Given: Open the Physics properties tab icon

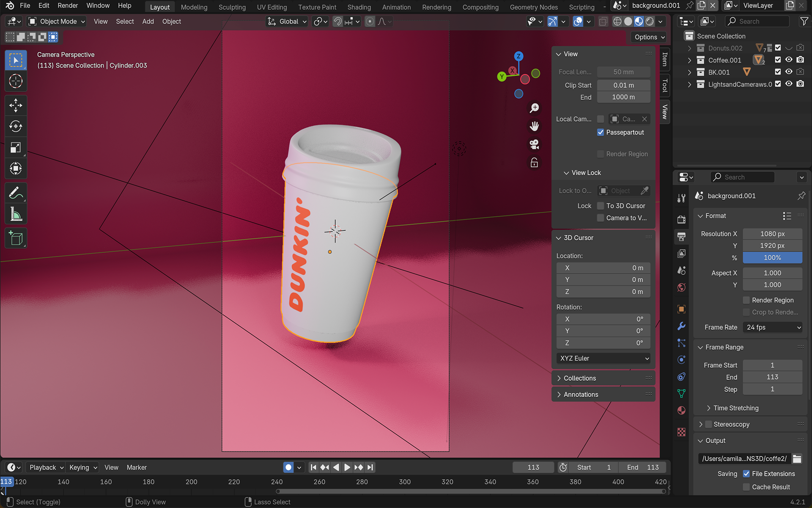Looking at the screenshot, I should tap(681, 360).
